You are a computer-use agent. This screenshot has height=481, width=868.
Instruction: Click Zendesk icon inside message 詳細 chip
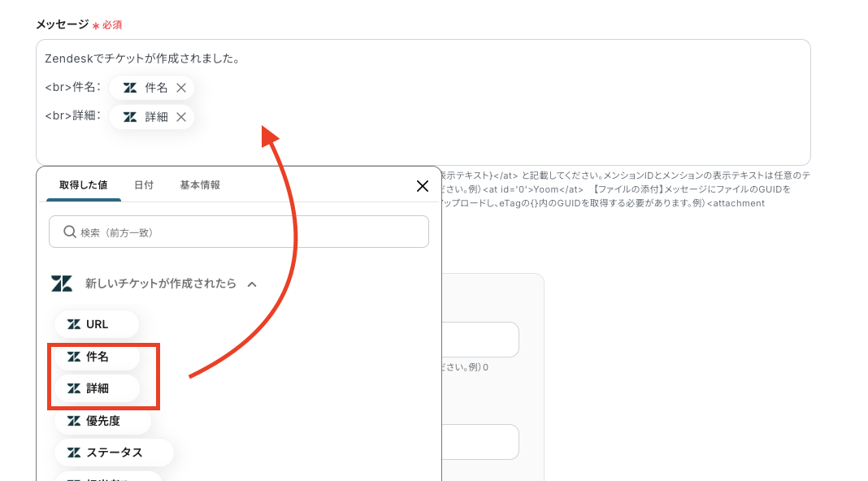(130, 117)
